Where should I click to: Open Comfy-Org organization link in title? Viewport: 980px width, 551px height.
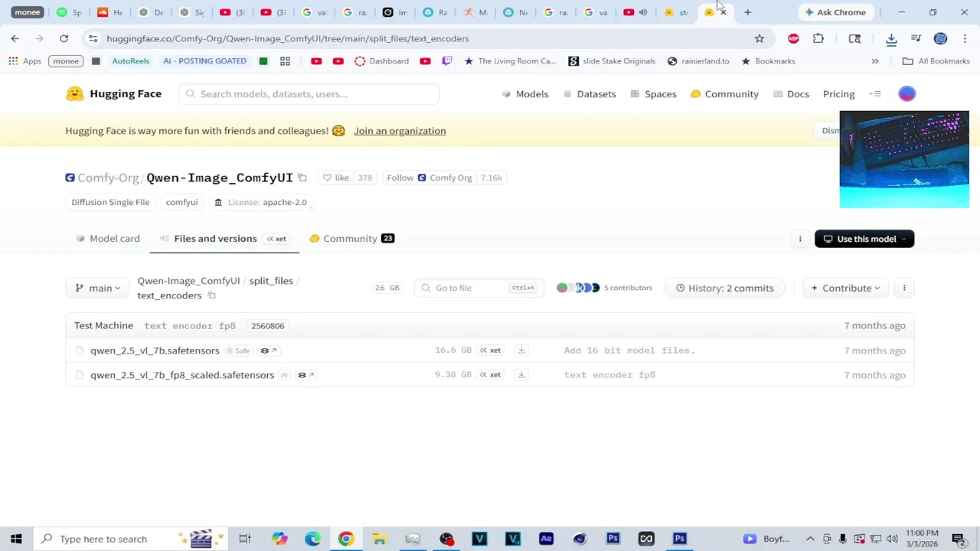tap(108, 178)
